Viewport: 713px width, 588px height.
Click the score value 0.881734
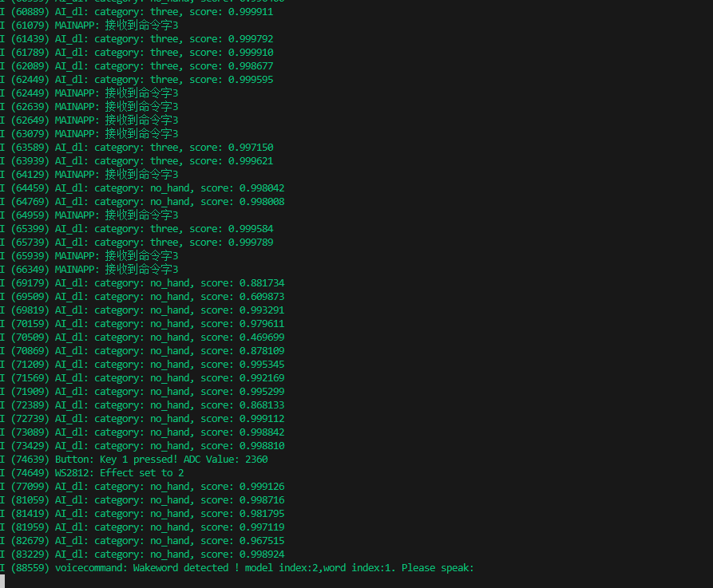pos(262,283)
